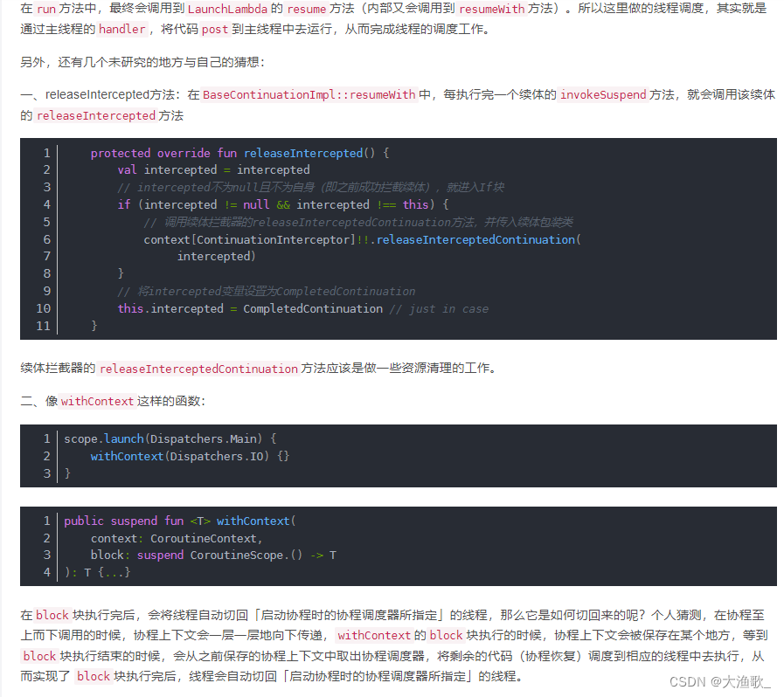Click line number 5 in first code block
This screenshot has height=697, width=784.
click(46, 222)
